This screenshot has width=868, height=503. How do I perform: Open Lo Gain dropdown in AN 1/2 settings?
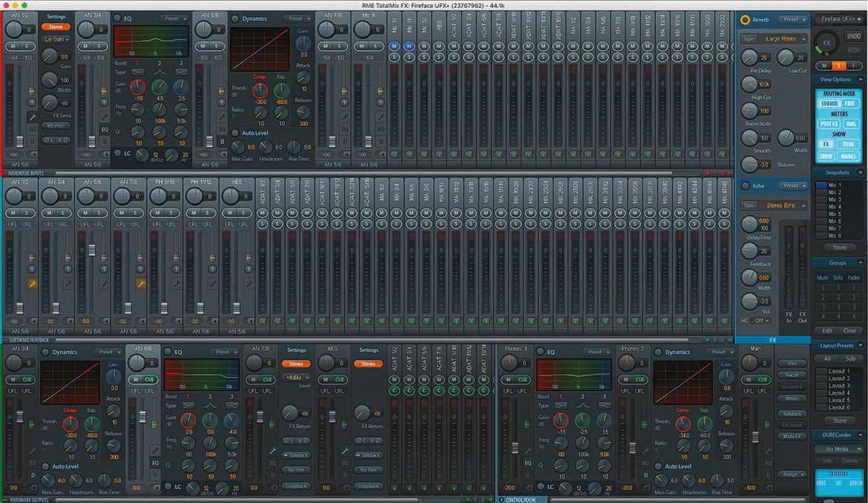56,39
